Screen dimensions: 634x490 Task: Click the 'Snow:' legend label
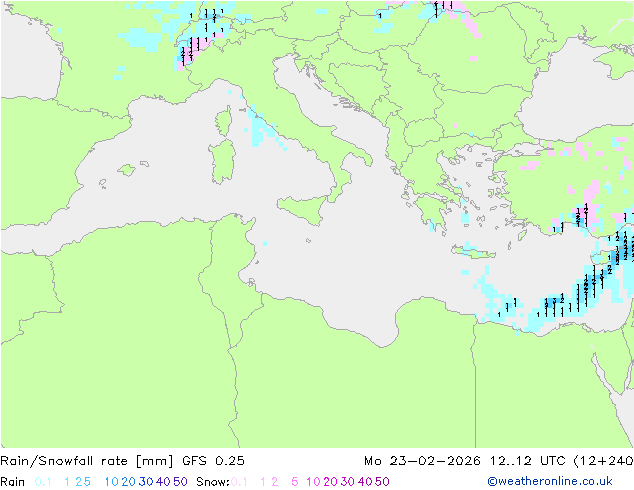(213, 482)
